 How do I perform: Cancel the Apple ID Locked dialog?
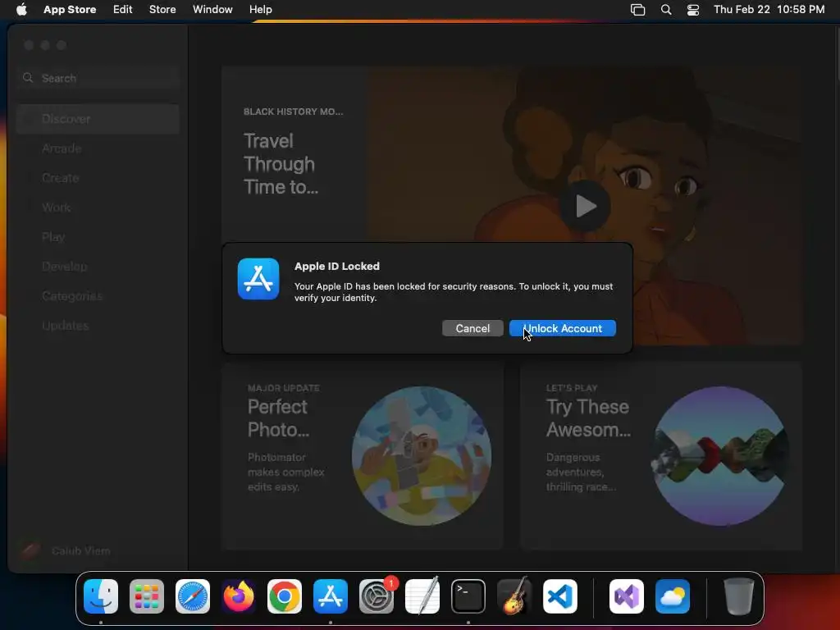coord(472,328)
